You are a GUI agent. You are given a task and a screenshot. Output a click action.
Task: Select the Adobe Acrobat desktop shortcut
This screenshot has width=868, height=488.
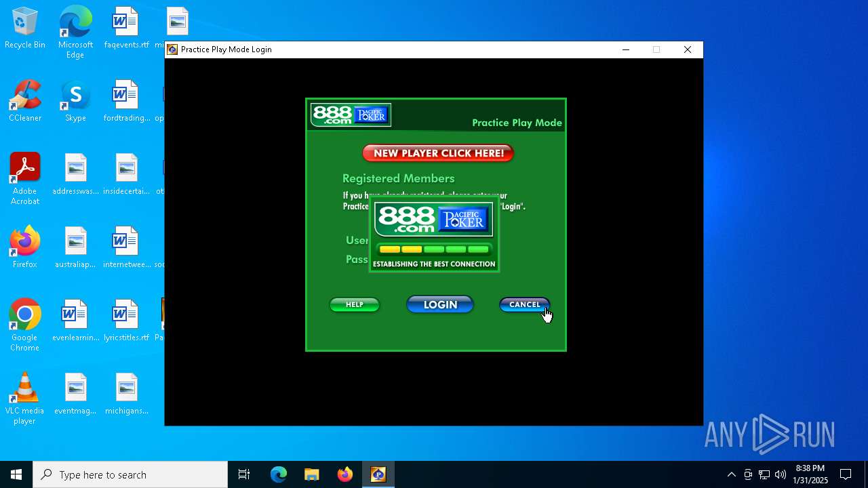25,179
